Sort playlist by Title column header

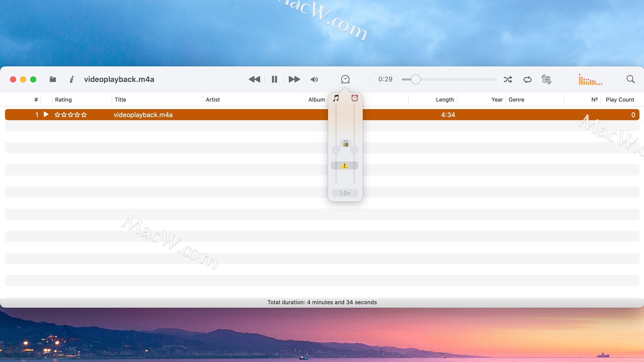tap(120, 100)
